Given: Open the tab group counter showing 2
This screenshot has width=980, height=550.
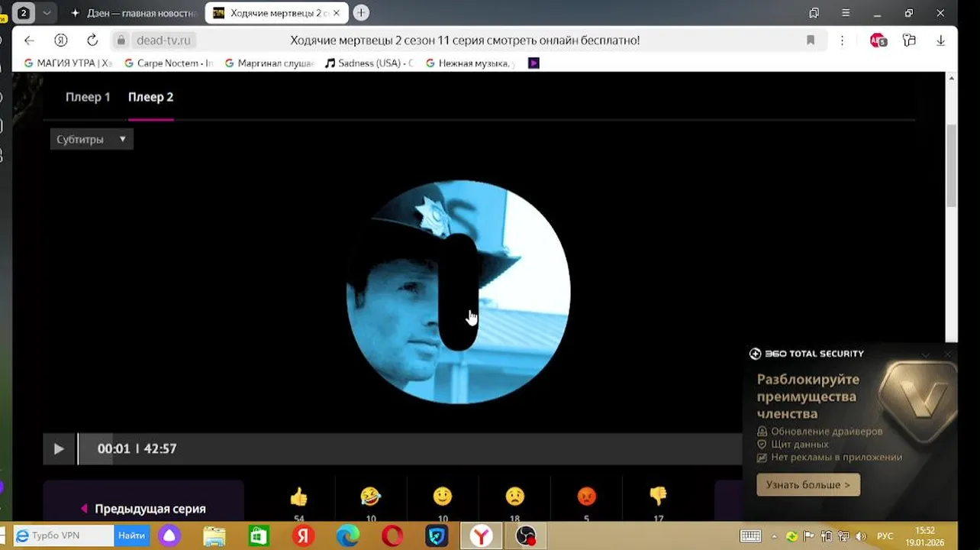Looking at the screenshot, I should (x=24, y=13).
